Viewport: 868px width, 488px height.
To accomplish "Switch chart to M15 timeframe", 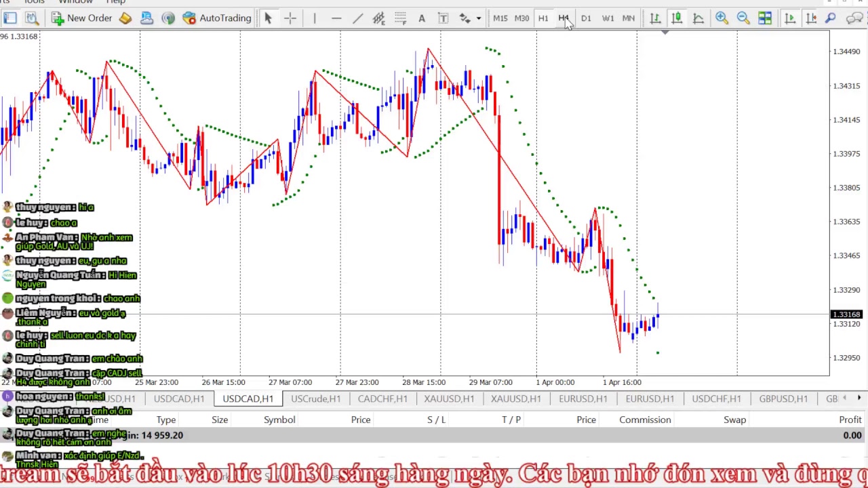I will tap(500, 18).
